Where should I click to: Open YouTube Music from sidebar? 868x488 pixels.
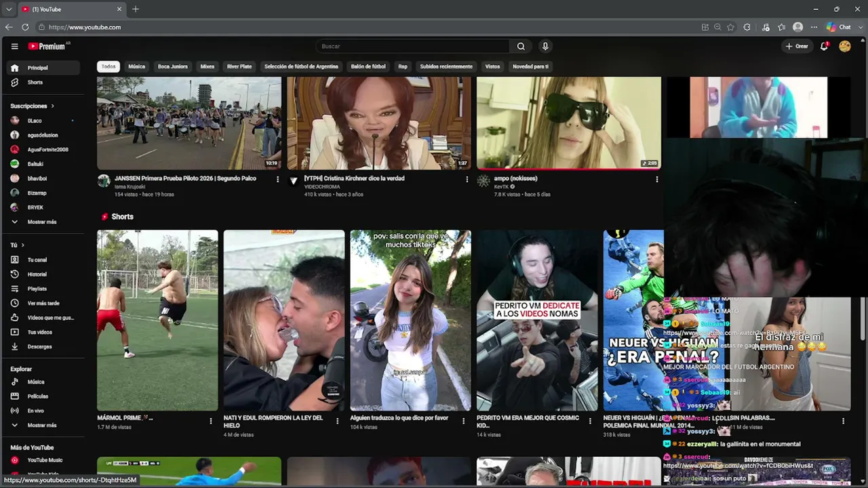pos(42,460)
